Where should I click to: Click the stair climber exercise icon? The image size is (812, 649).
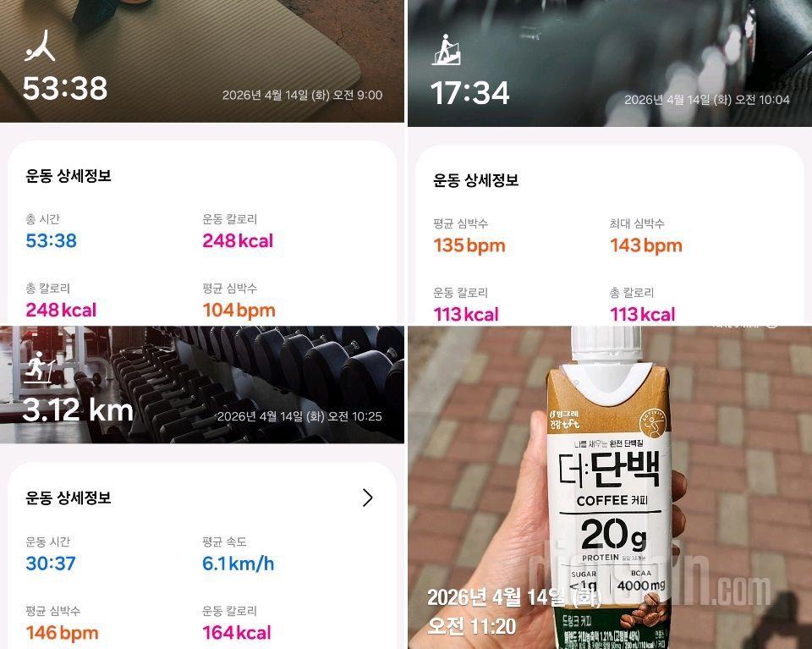pos(447,50)
